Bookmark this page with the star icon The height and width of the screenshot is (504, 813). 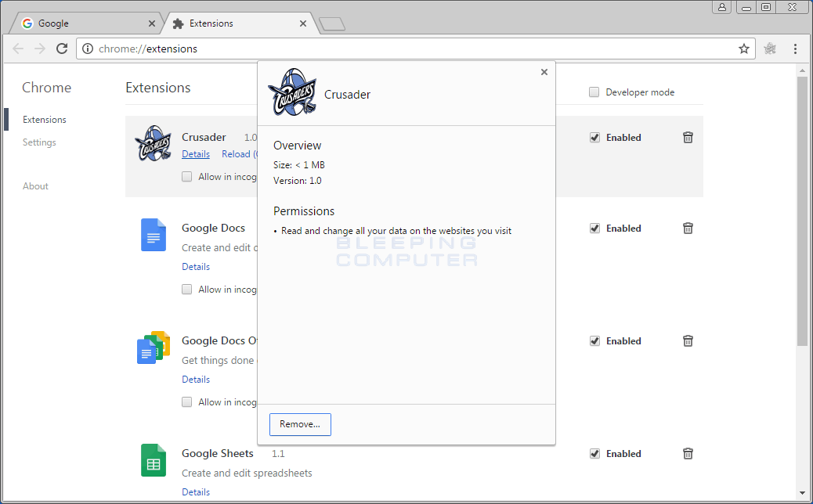(744, 49)
